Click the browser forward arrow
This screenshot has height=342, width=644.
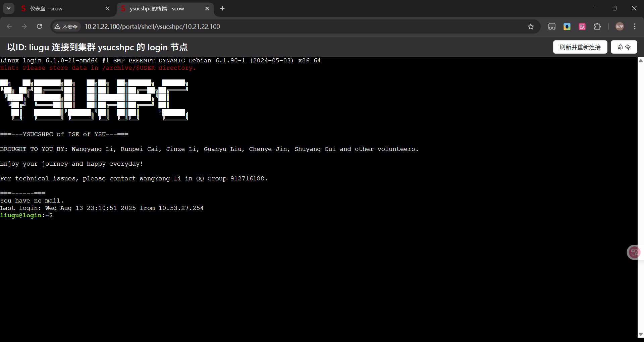tap(24, 26)
